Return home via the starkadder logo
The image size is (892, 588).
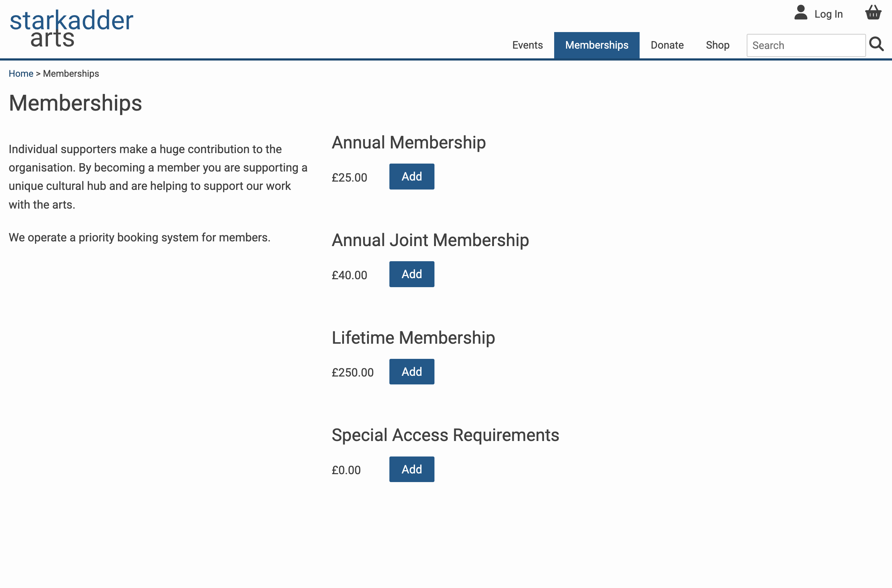tap(71, 26)
